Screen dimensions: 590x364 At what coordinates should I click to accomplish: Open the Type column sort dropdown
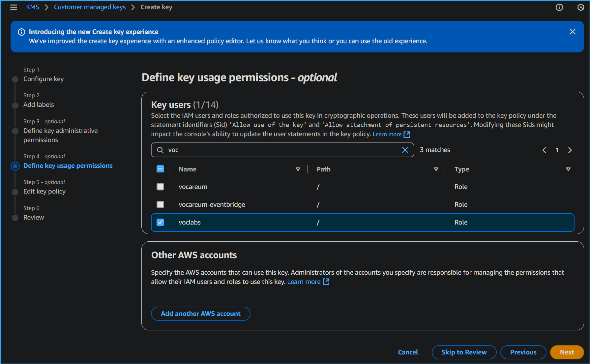(568, 169)
